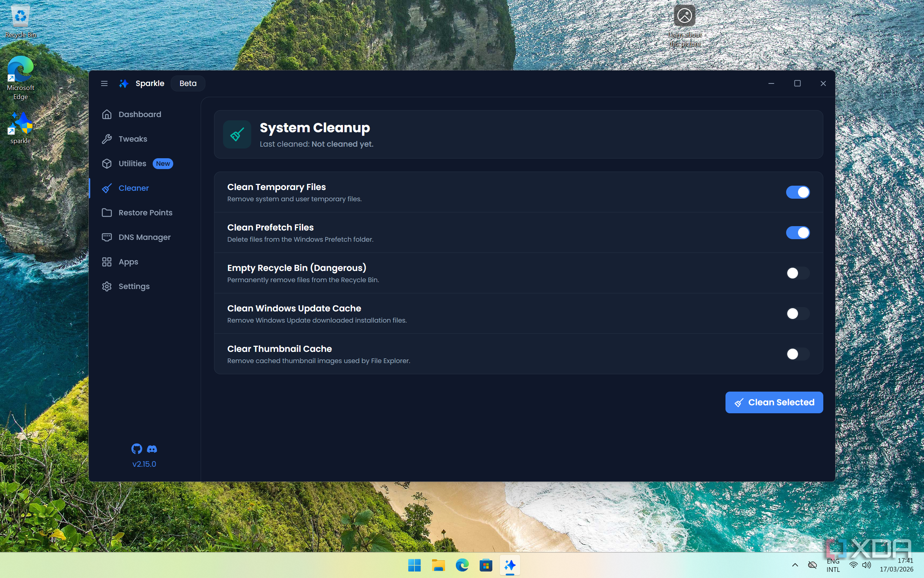924x578 pixels.
Task: Open Discord link icon in sidebar
Action: [x=152, y=449]
